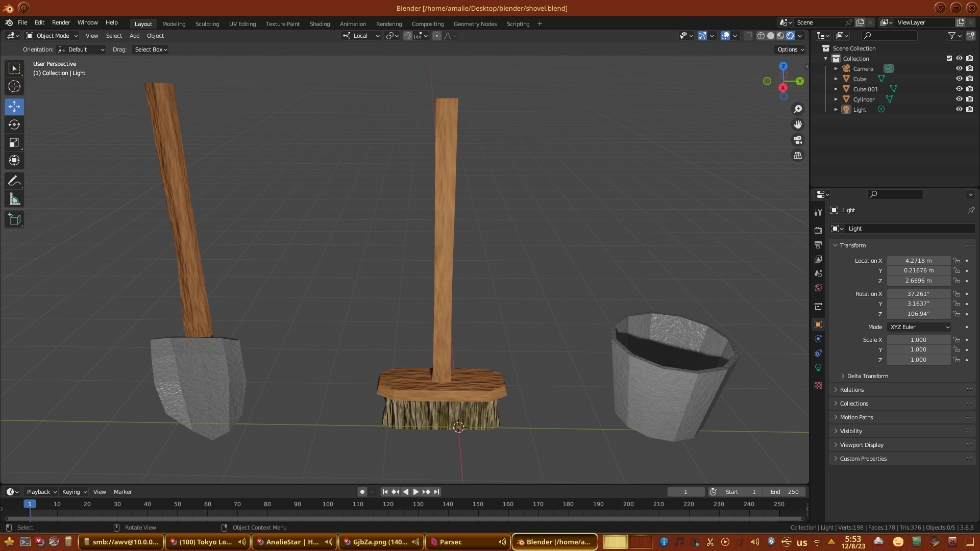Toggle camera view in viewport
This screenshot has height=551, width=980.
tap(798, 140)
